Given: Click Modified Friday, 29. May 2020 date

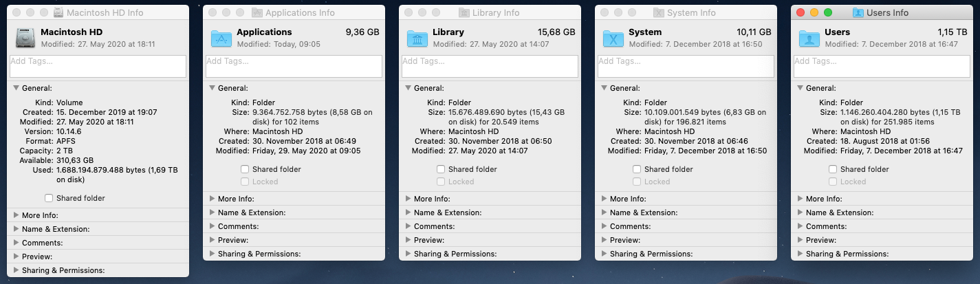Looking at the screenshot, I should pyautogui.click(x=307, y=151).
